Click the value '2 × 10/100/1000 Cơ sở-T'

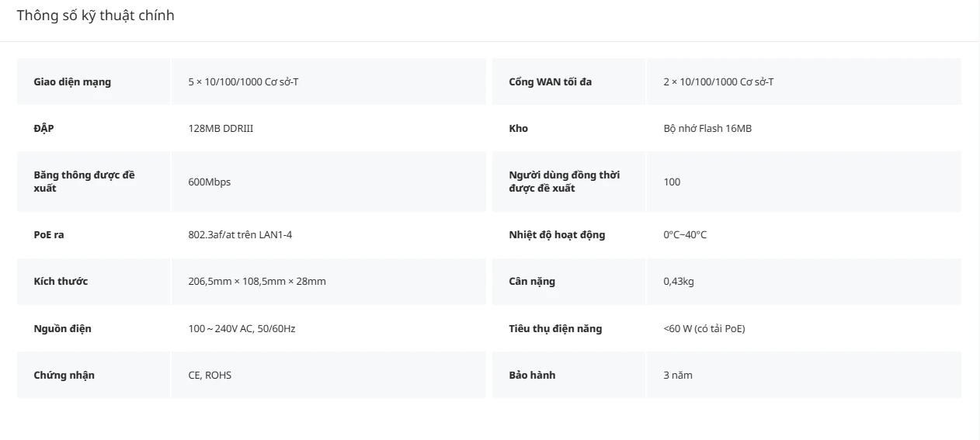point(718,81)
